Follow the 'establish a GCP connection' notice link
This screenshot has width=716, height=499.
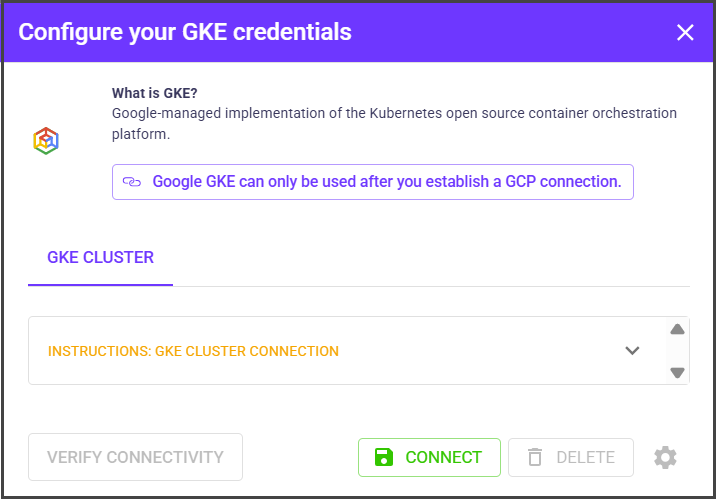coord(386,182)
